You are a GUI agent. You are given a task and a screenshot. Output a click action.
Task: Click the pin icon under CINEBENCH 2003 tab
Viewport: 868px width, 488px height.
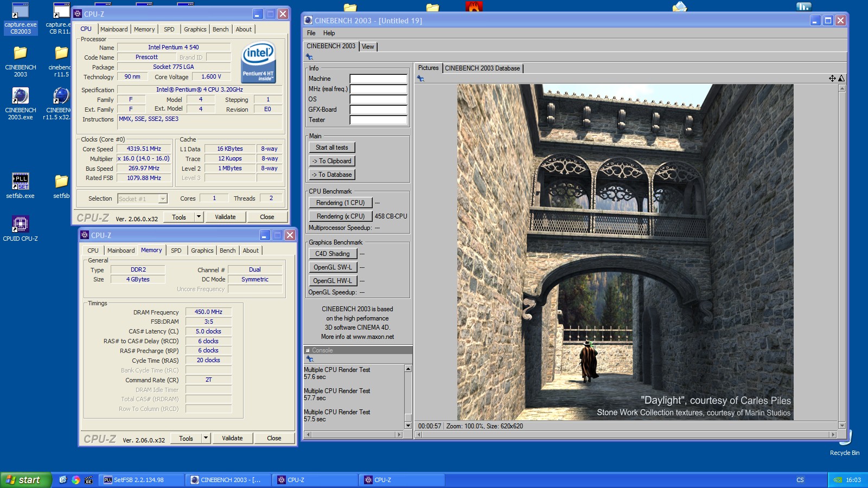pyautogui.click(x=309, y=57)
